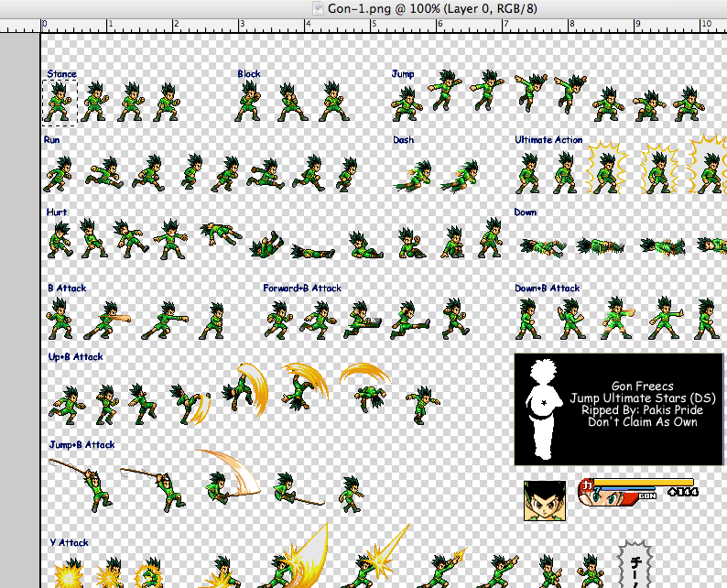The width and height of the screenshot is (727, 588).
Task: Click the "Ripped By: Pakis Pride" text
Action: click(642, 410)
